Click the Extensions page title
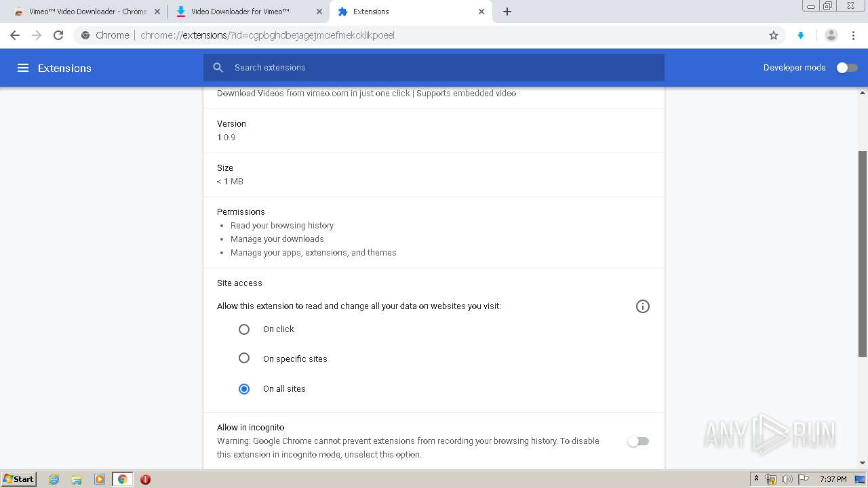Image resolution: width=868 pixels, height=488 pixels. (x=64, y=68)
